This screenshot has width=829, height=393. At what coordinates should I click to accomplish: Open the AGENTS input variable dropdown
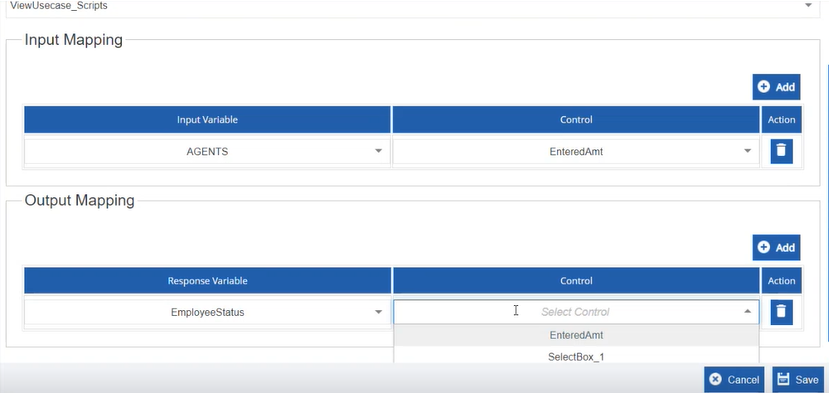379,151
